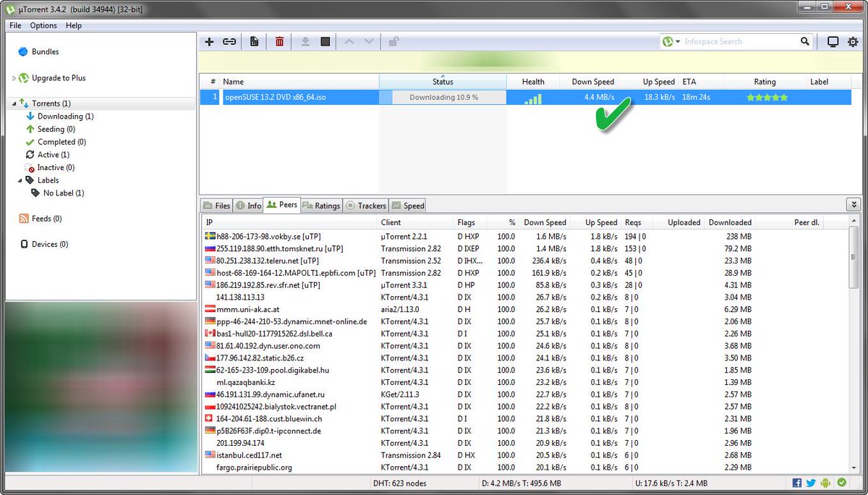The image size is (868, 495).
Task: Open uTorrent Remote monitor icon
Action: point(833,41)
